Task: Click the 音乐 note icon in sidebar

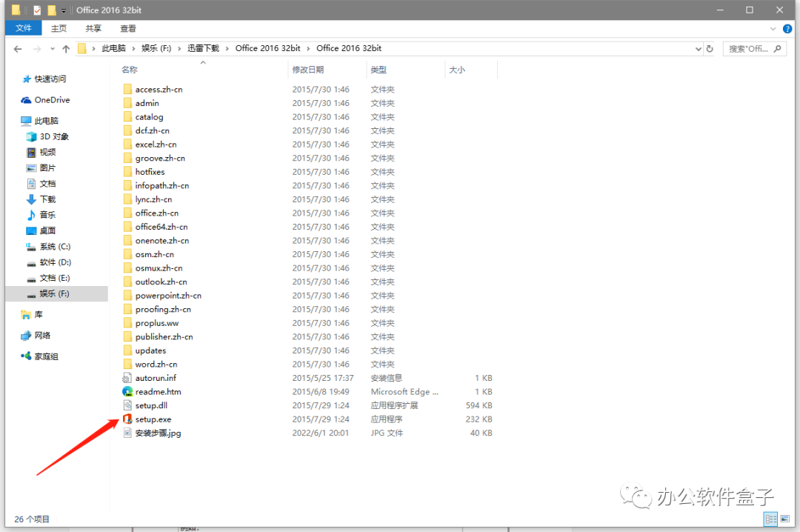Action: point(31,215)
